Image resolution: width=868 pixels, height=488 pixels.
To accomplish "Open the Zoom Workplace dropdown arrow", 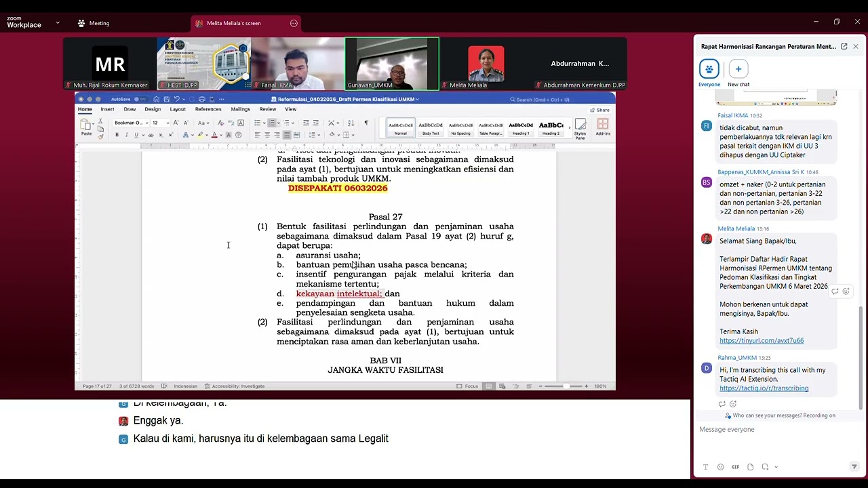I will coord(58,23).
